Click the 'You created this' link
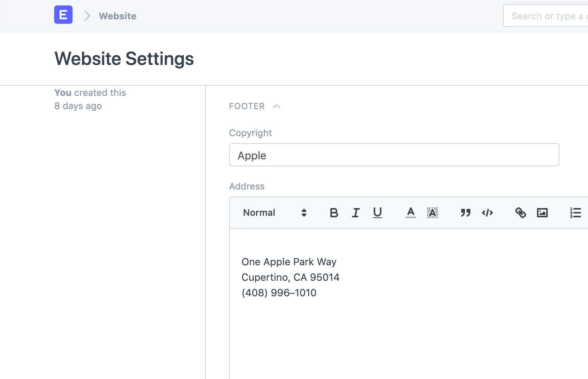Image resolution: width=588 pixels, height=379 pixels. click(90, 92)
